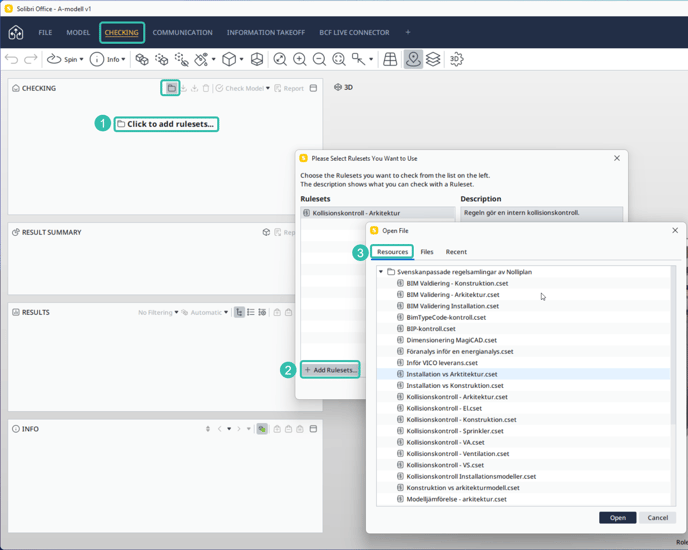Click the zoom out magnifier
Image resolution: width=688 pixels, height=550 pixels.
[x=319, y=59]
